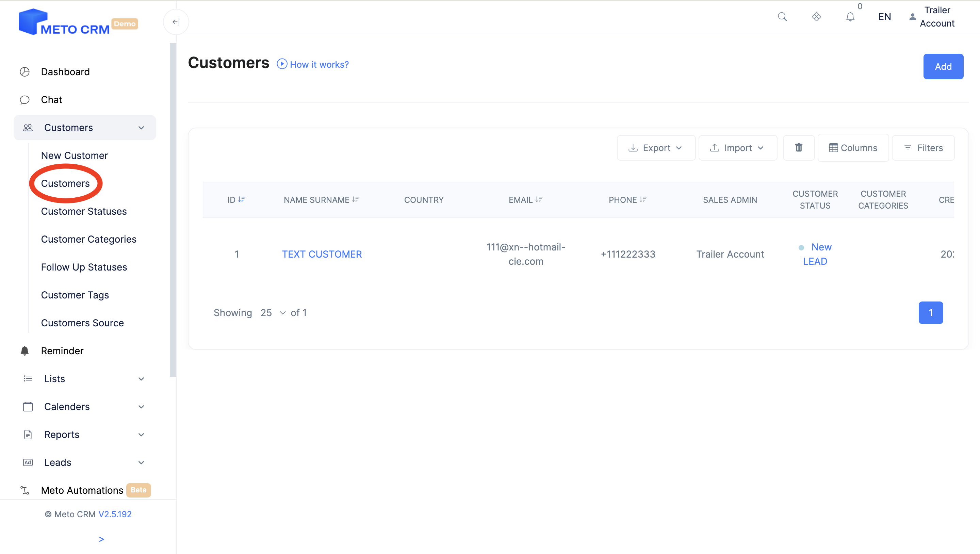Click the blue Add button
This screenshot has width=980, height=554.
pos(943,66)
